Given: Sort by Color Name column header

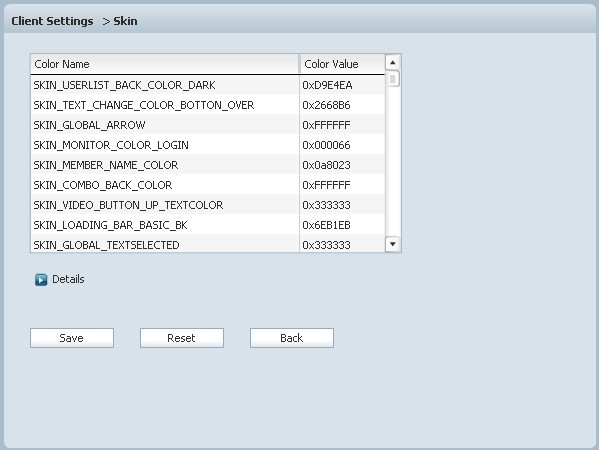Looking at the screenshot, I should click(165, 64).
